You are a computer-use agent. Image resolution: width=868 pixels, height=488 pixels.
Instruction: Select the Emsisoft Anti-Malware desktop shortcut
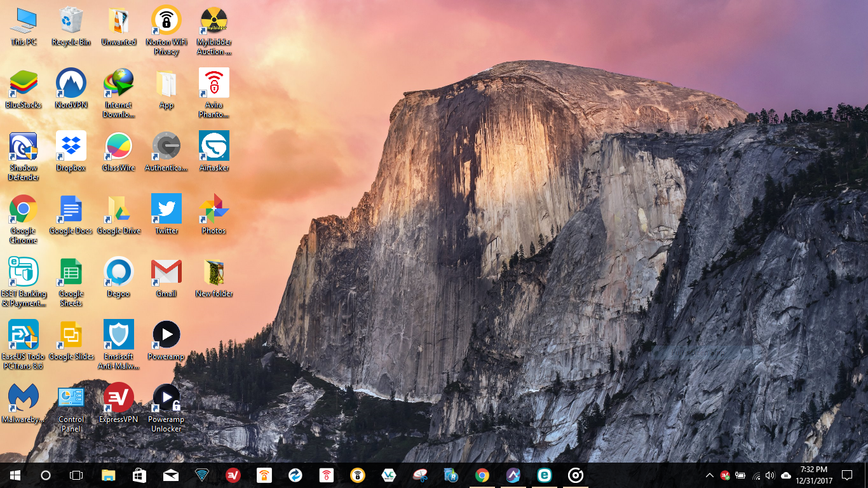(x=119, y=345)
